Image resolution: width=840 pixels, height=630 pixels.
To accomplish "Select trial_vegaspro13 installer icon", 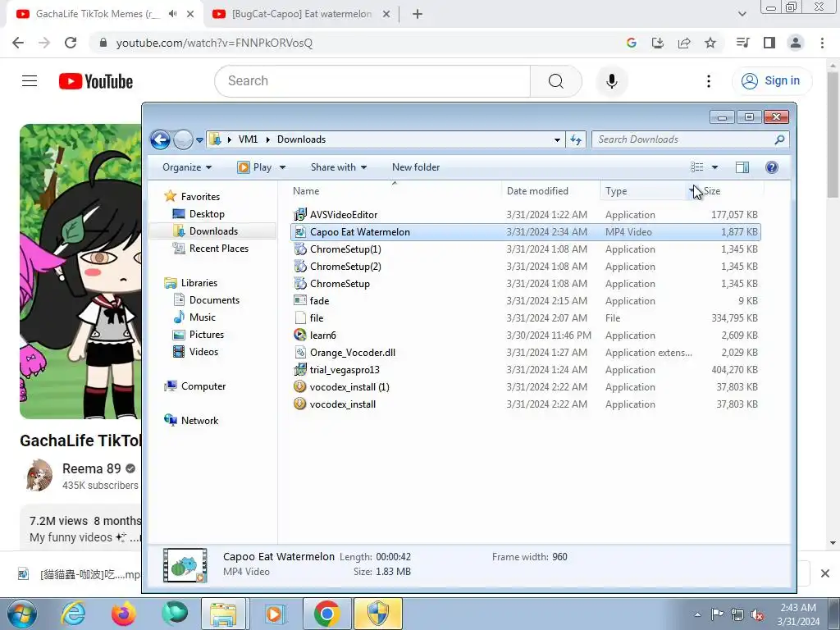I will (x=300, y=370).
